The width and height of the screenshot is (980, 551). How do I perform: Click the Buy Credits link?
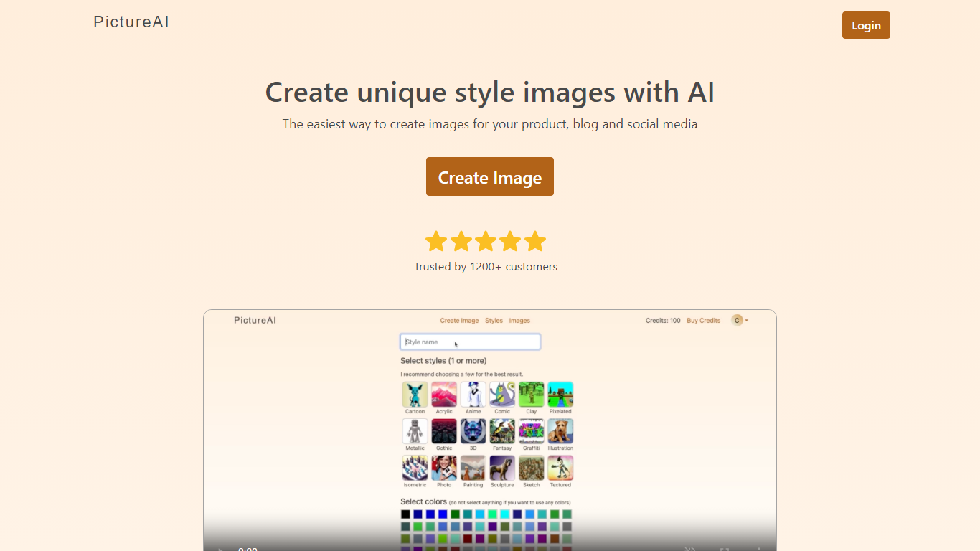(703, 321)
